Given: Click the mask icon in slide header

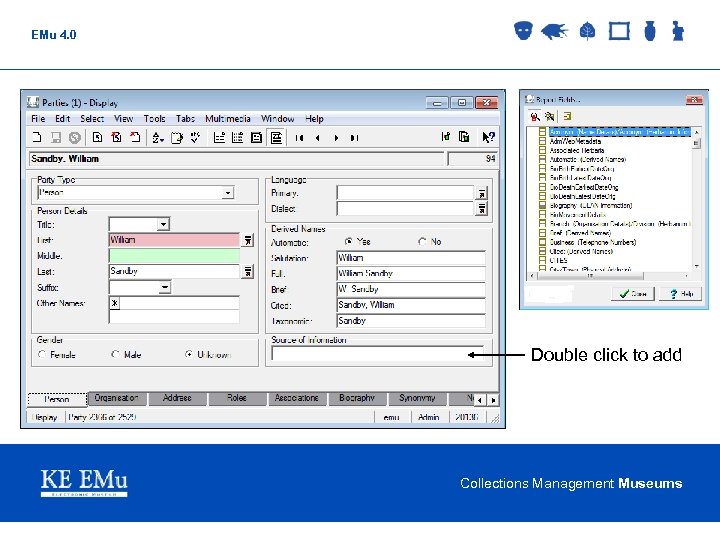Looking at the screenshot, I should pos(523,31).
